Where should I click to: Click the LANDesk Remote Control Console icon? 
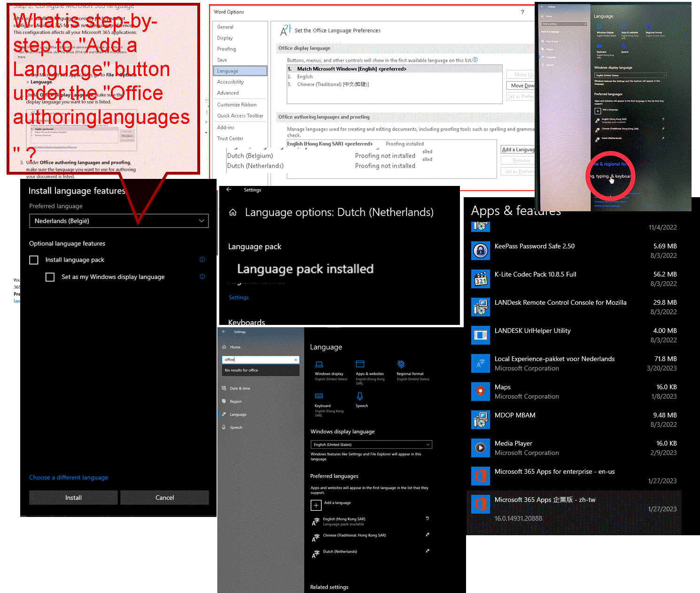coord(480,307)
